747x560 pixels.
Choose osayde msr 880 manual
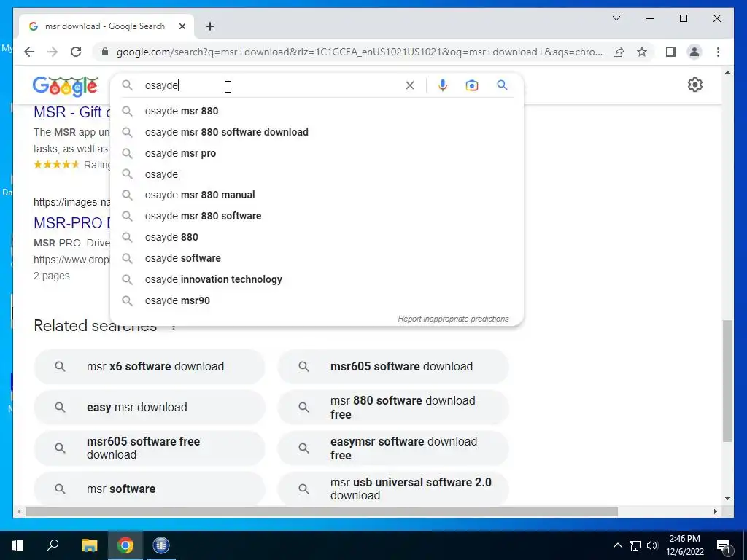coord(317,195)
